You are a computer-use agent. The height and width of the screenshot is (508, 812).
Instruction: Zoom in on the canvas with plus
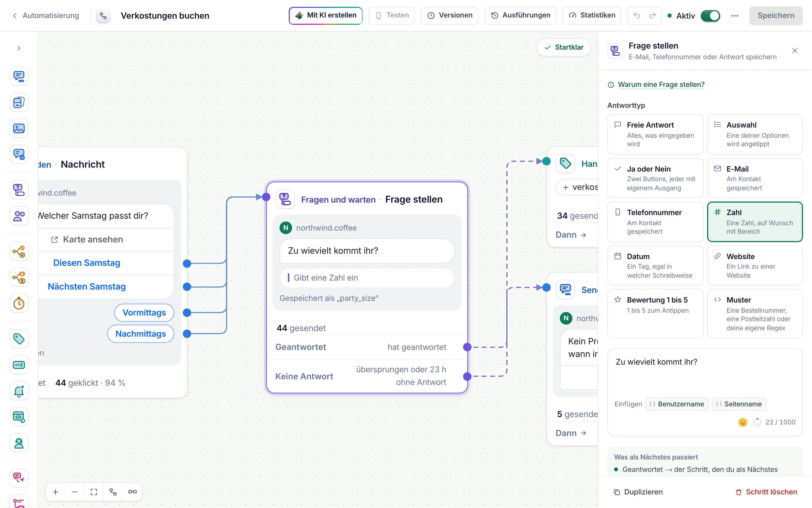pos(56,492)
